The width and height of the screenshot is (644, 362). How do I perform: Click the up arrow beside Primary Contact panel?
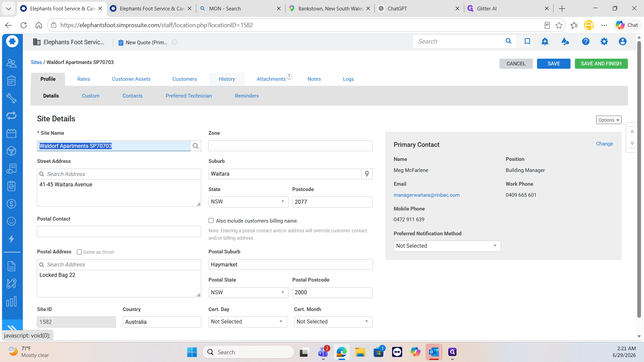pos(632,131)
